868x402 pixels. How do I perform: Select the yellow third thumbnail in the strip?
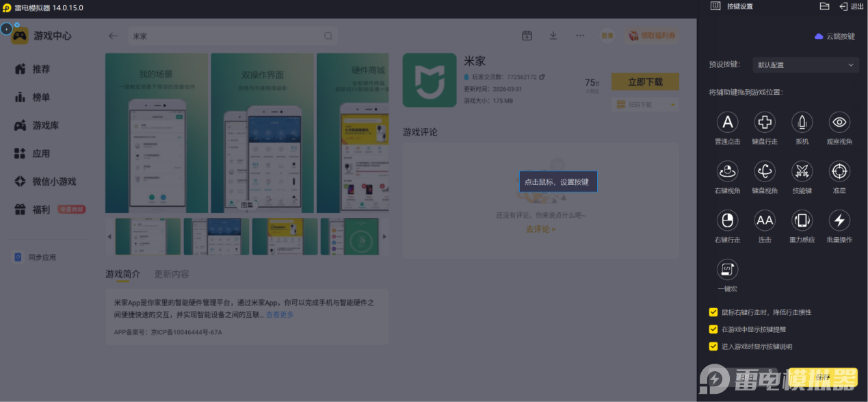[x=285, y=236]
